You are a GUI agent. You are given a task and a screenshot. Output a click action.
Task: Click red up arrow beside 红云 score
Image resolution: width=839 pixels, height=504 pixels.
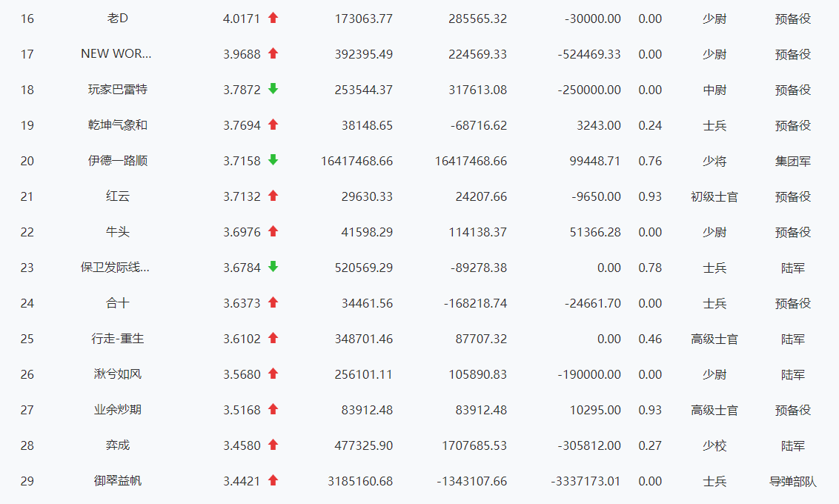(x=273, y=196)
